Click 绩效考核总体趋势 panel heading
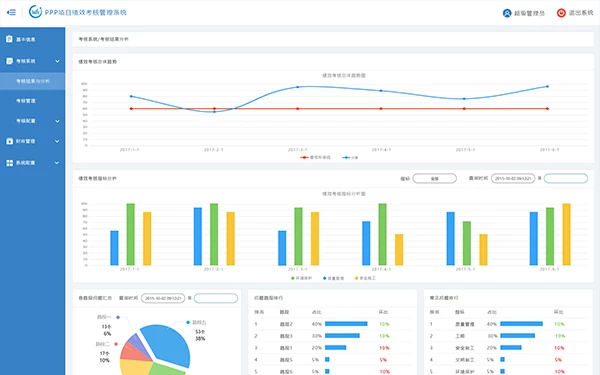Viewport: 600px width, 375px height. click(98, 62)
